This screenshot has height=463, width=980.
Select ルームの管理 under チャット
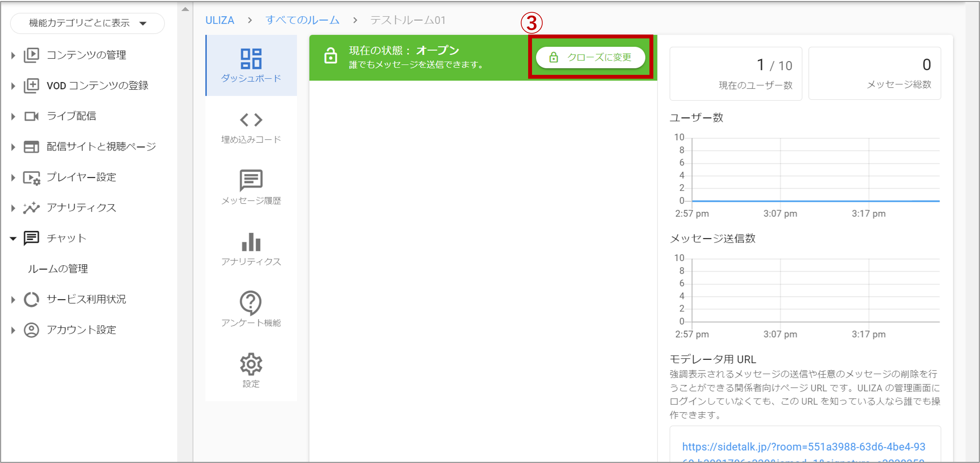(58, 269)
